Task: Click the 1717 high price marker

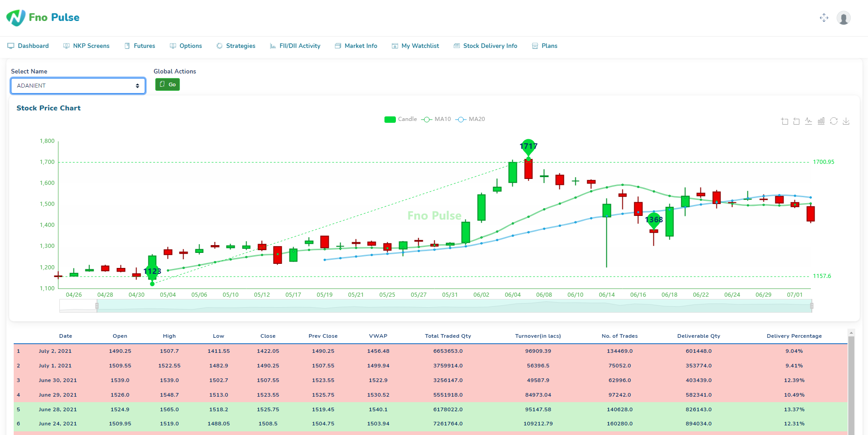Action: coord(528,147)
